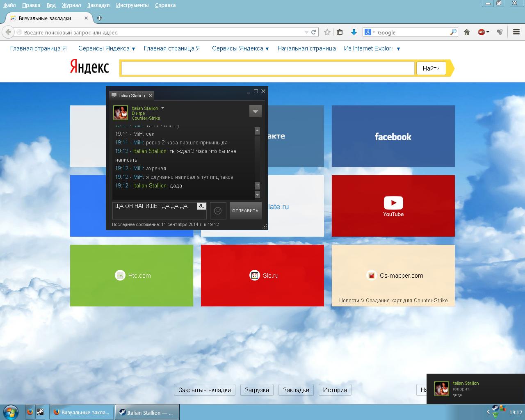Viewport: 525px width, 420px height.
Task: Click История button
Action: [335, 390]
